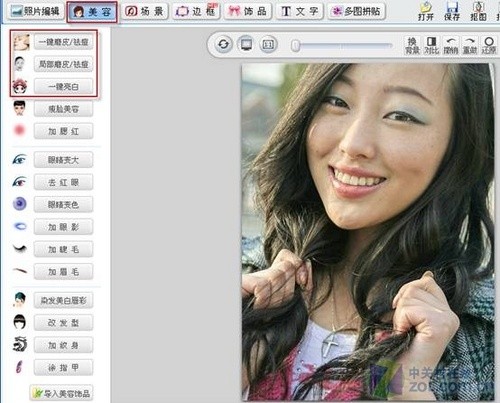Click the 重做 redo arrow

(470, 46)
